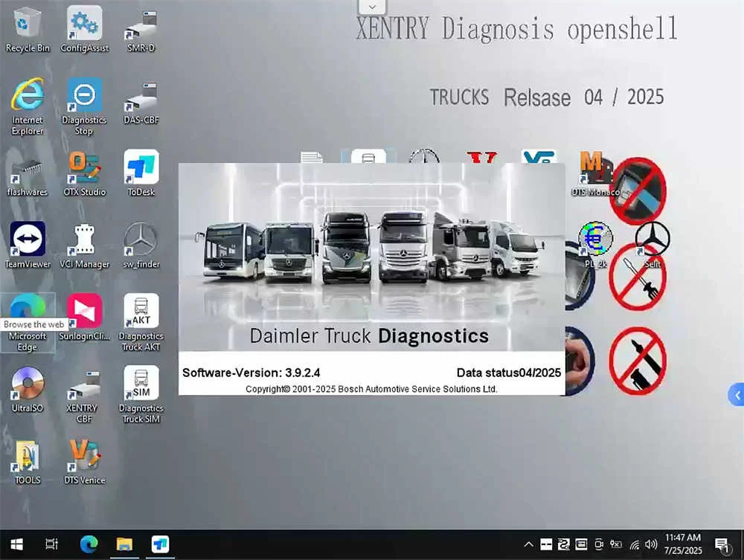Open the TeamViewer desktop icon

coord(28,245)
